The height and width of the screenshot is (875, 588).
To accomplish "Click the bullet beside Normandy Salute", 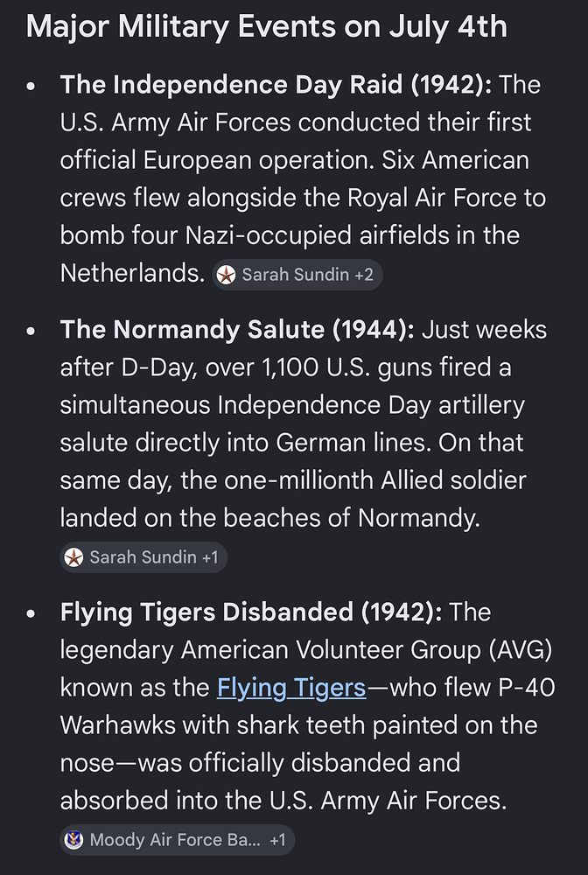I will coord(31,331).
